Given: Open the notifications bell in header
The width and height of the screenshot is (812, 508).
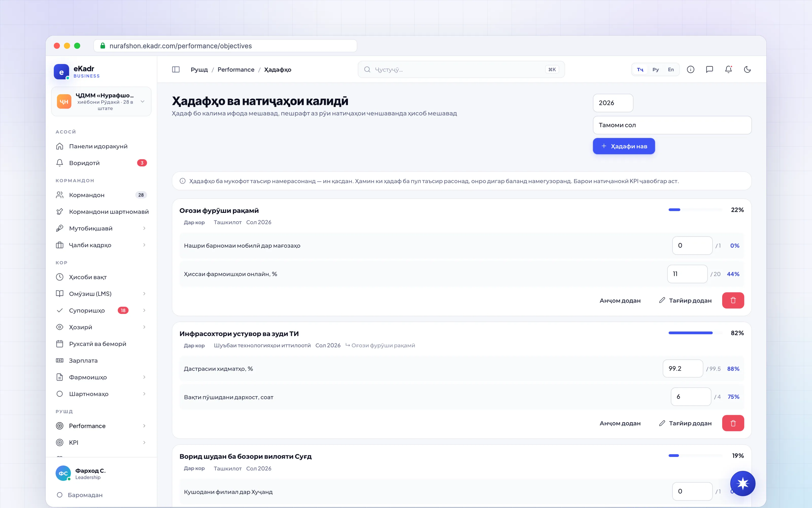Looking at the screenshot, I should 729,70.
